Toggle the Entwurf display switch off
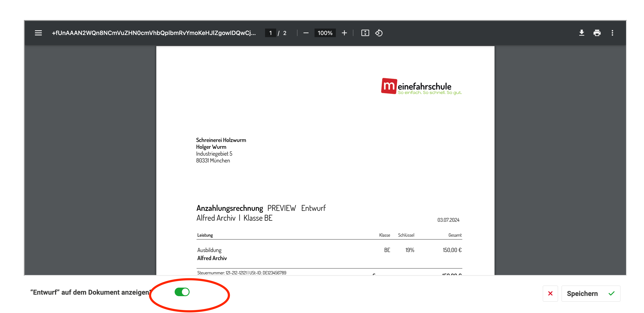644x313 pixels. pyautogui.click(x=182, y=292)
